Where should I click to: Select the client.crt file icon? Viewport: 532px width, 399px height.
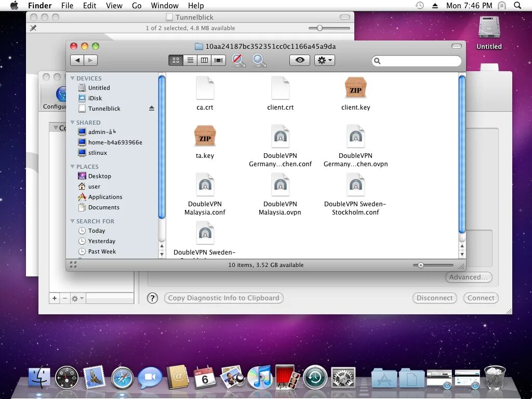coord(280,87)
